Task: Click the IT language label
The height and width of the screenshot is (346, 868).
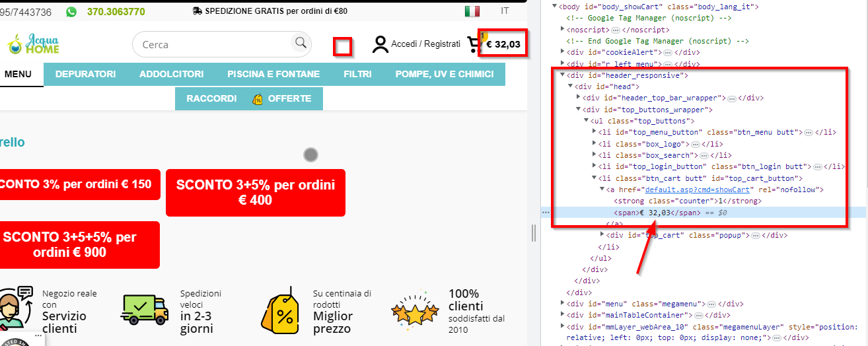Action: pyautogui.click(x=505, y=11)
